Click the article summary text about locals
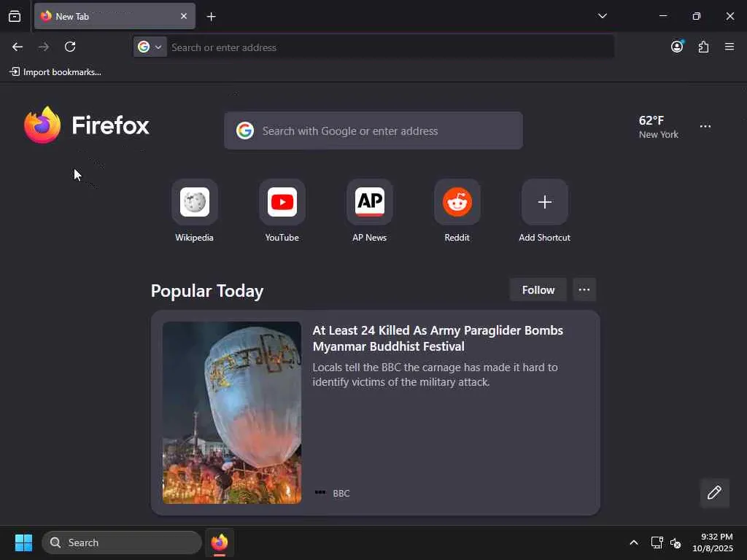 (435, 375)
